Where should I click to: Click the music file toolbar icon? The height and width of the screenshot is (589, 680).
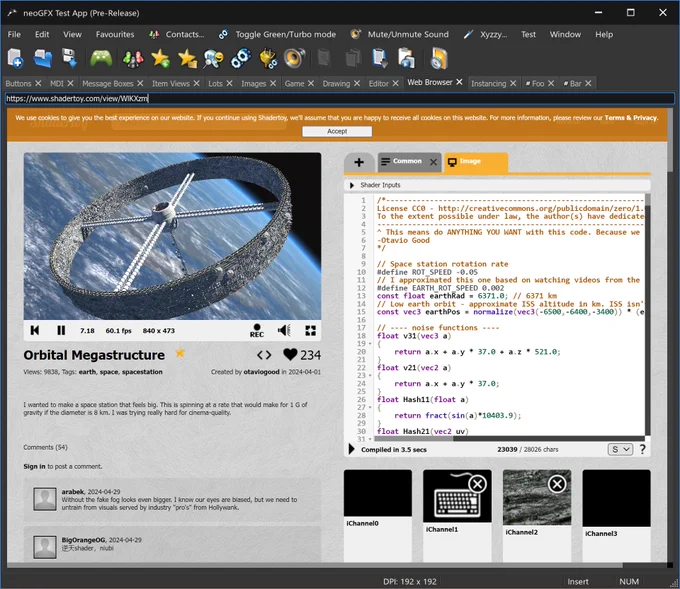coord(438,59)
